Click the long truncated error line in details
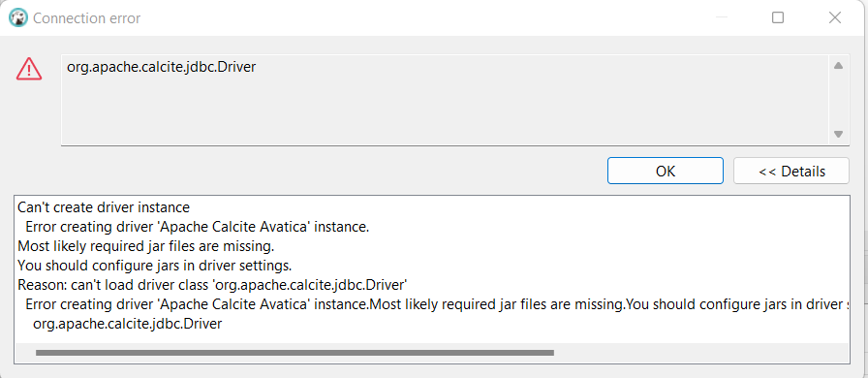The height and width of the screenshot is (378, 868). tap(437, 304)
